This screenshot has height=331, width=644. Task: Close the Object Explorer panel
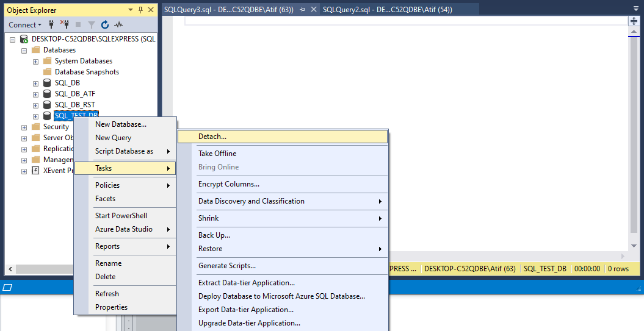(x=151, y=10)
